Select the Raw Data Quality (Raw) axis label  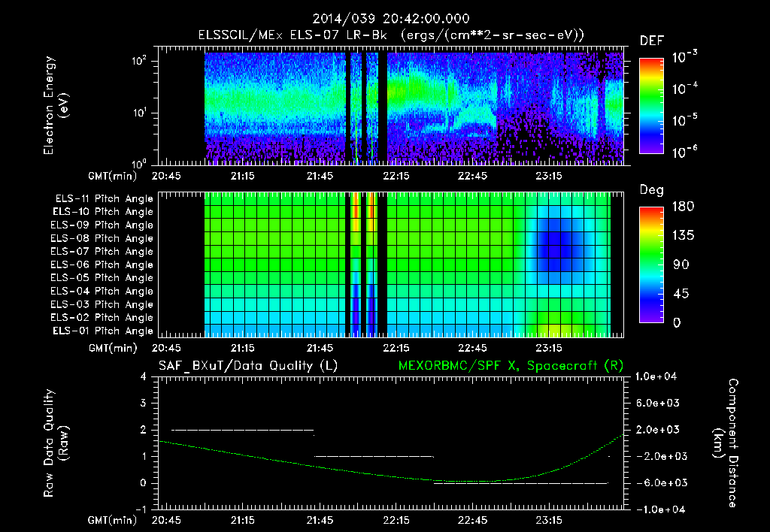pyautogui.click(x=56, y=443)
